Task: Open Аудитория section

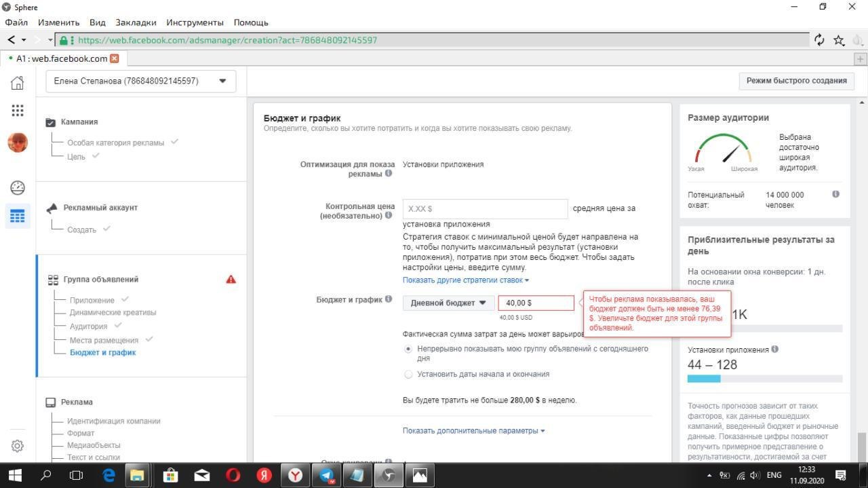Action: (x=88, y=326)
